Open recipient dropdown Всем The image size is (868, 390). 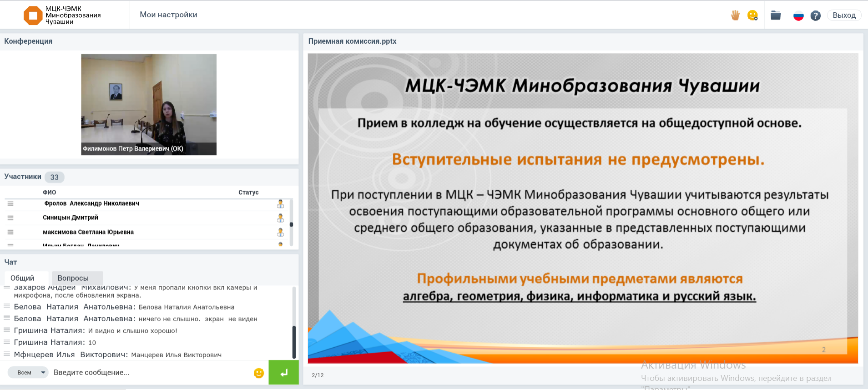[28, 372]
